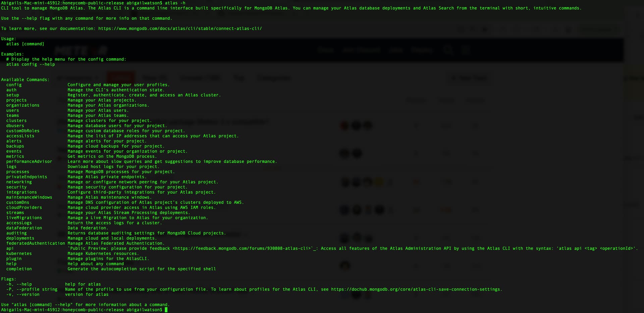Screen dimensions: 644x313
Task: Click 'Data federation.' description text
Action: (88, 228)
